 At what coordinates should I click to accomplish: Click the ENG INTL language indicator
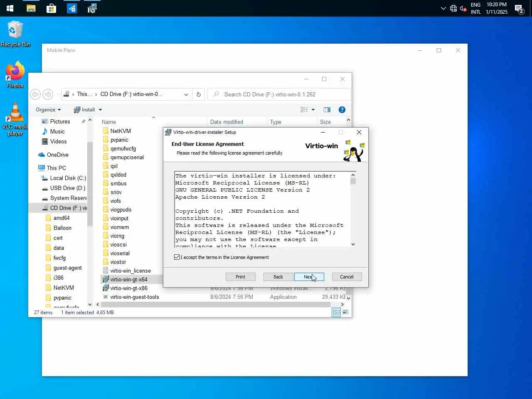pos(476,8)
